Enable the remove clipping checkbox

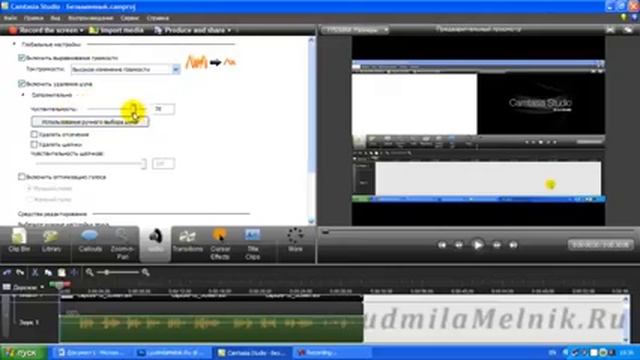tap(34, 134)
